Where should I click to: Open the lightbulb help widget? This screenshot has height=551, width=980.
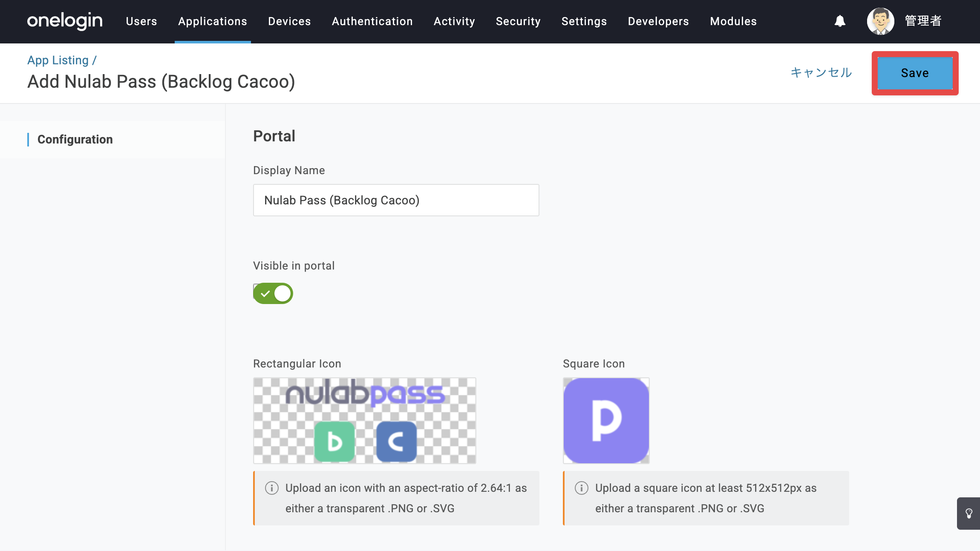[x=968, y=514]
